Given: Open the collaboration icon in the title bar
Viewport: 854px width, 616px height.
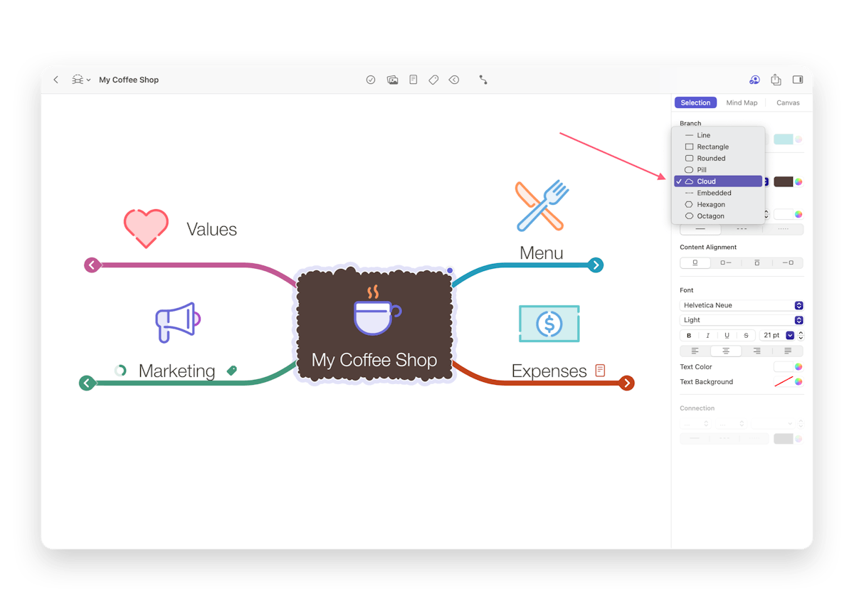Looking at the screenshot, I should [754, 80].
